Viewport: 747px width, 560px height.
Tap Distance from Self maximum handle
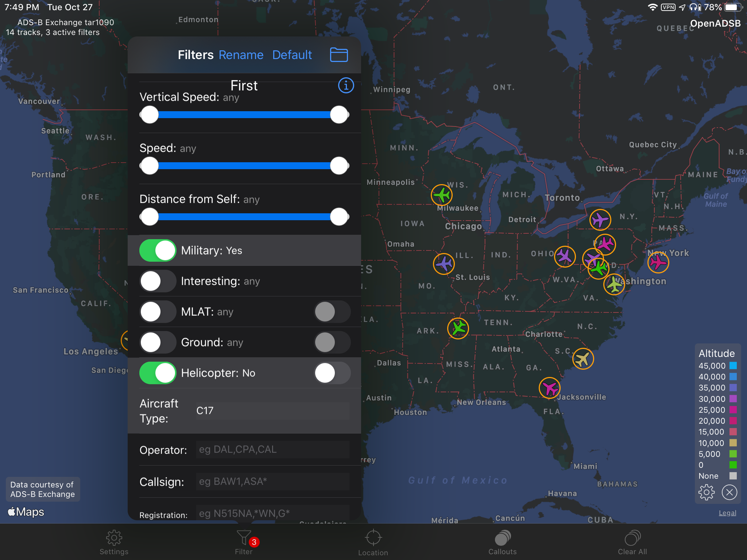[339, 217]
